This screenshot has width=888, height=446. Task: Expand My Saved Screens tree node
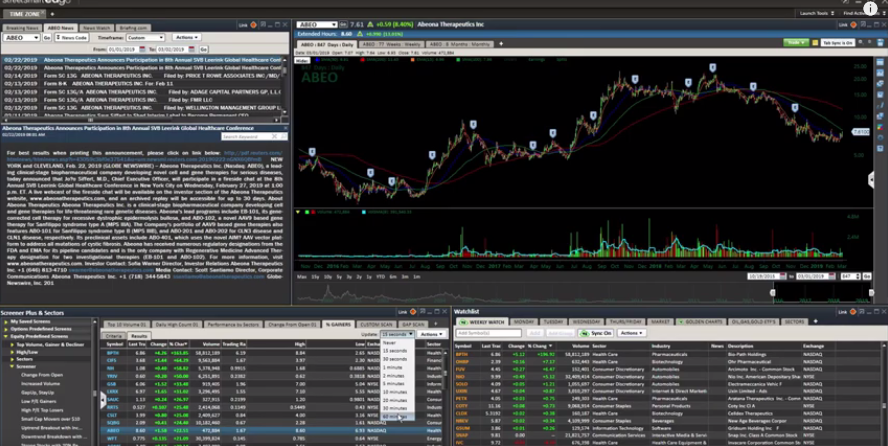coord(6,321)
